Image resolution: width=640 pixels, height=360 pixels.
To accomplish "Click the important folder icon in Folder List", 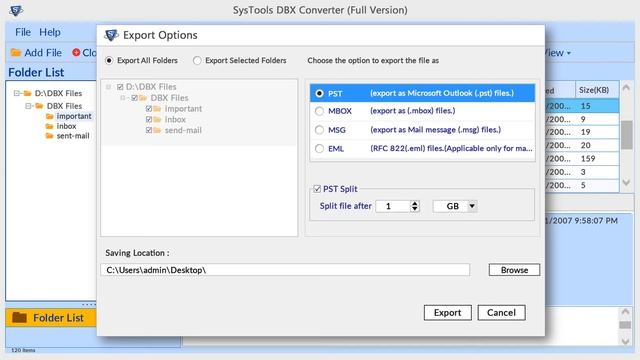I will click(x=50, y=116).
